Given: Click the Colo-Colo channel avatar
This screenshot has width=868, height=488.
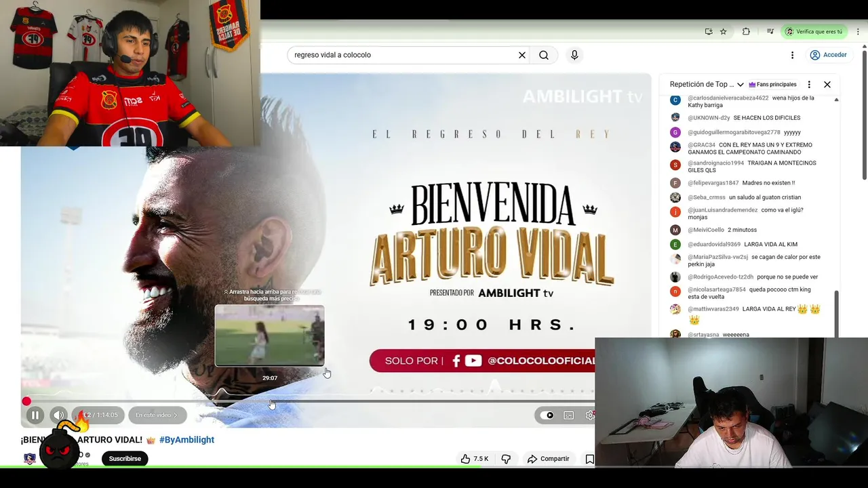Looking at the screenshot, I should tap(30, 459).
